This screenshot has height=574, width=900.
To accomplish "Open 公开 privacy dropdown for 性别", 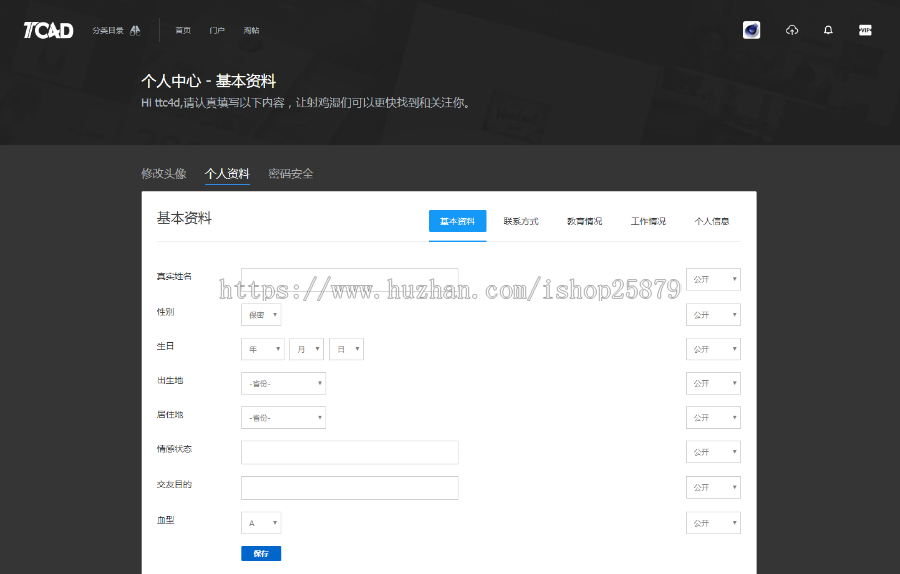I will click(x=713, y=315).
